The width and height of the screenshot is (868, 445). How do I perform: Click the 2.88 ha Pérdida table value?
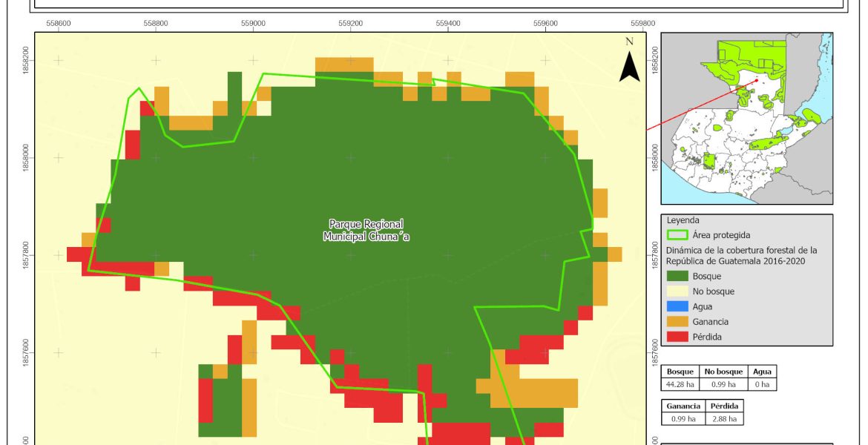(724, 419)
